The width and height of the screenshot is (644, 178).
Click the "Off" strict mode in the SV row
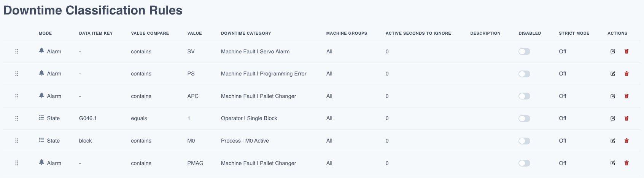(563, 51)
